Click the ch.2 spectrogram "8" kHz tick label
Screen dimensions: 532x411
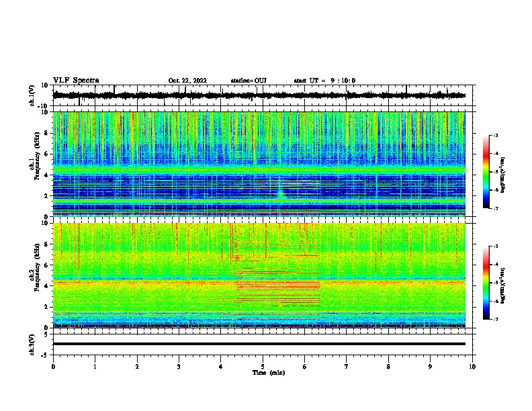(46, 244)
